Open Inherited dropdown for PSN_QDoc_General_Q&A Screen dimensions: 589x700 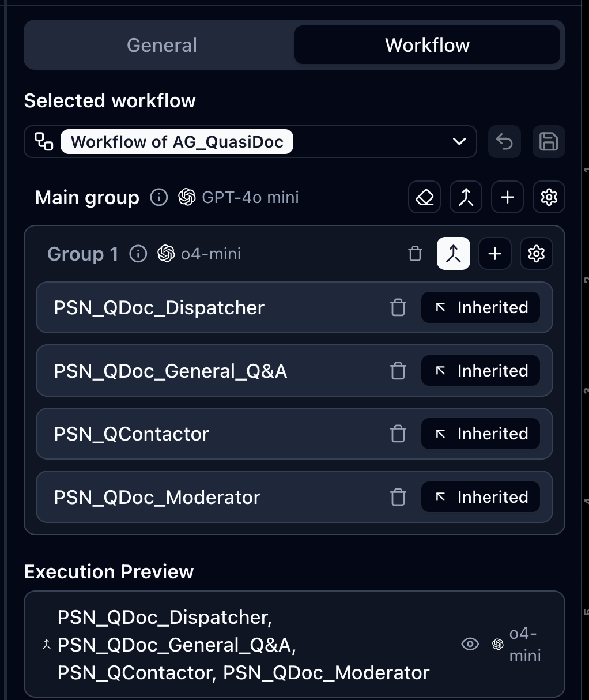pos(481,371)
